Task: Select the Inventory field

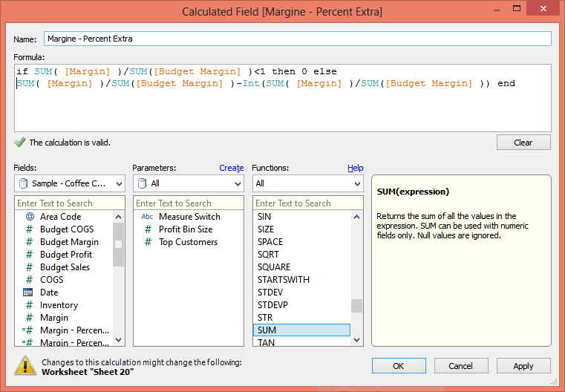Action: click(x=59, y=305)
